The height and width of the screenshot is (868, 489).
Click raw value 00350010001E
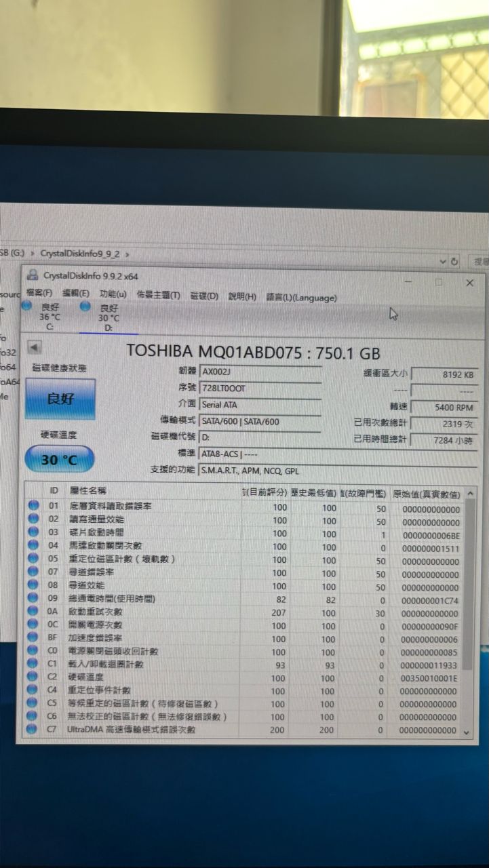click(x=430, y=679)
